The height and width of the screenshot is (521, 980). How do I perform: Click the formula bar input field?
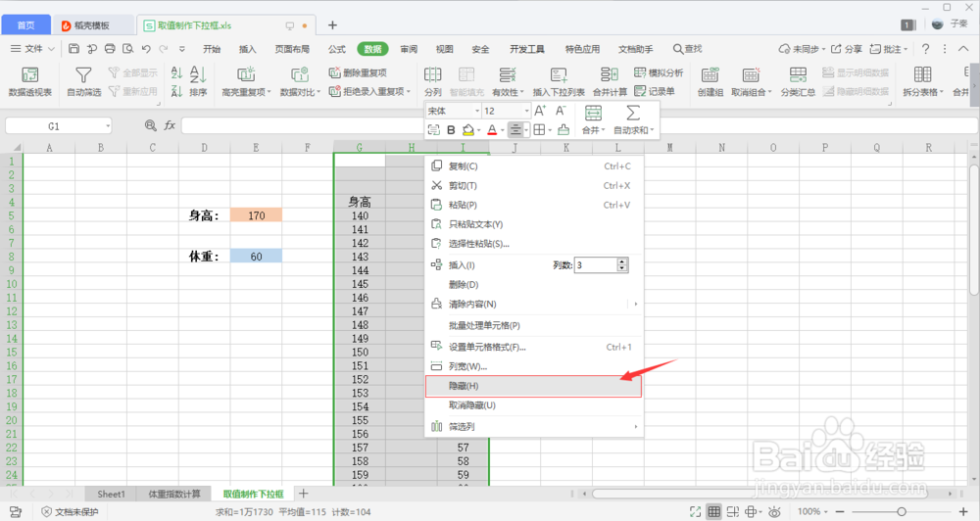pos(579,126)
